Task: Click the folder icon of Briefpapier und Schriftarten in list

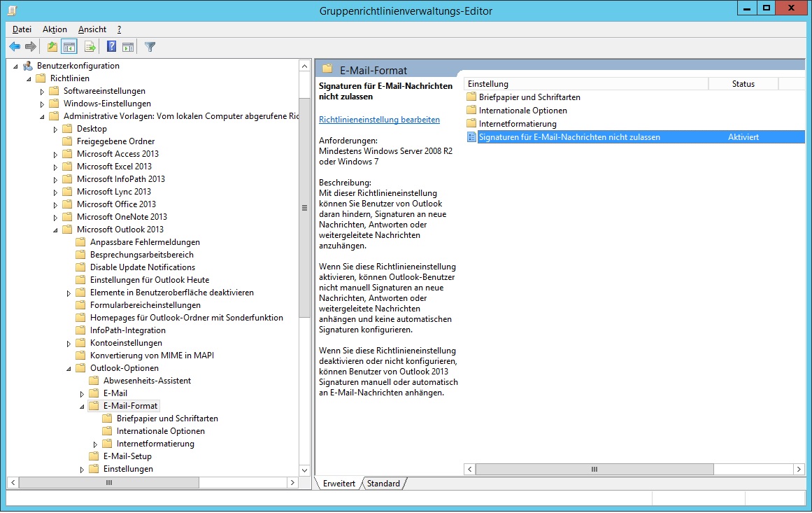Action: click(x=471, y=97)
